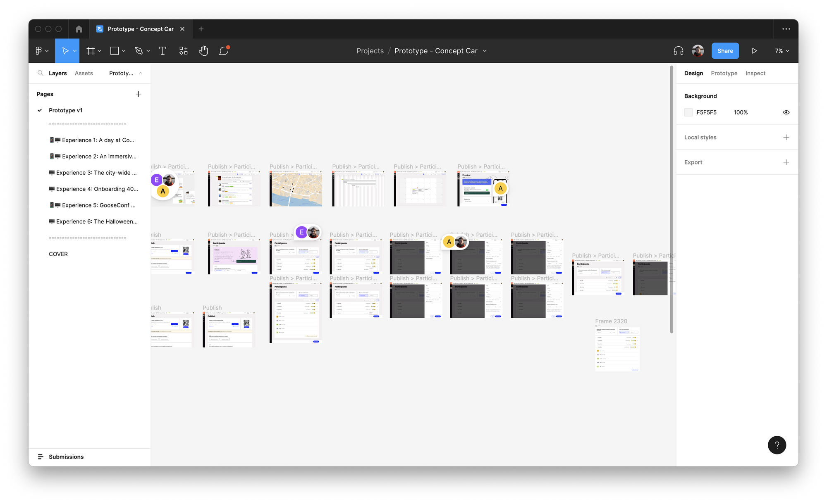Expand the shape tool options arrow
The image size is (827, 504).
[123, 51]
